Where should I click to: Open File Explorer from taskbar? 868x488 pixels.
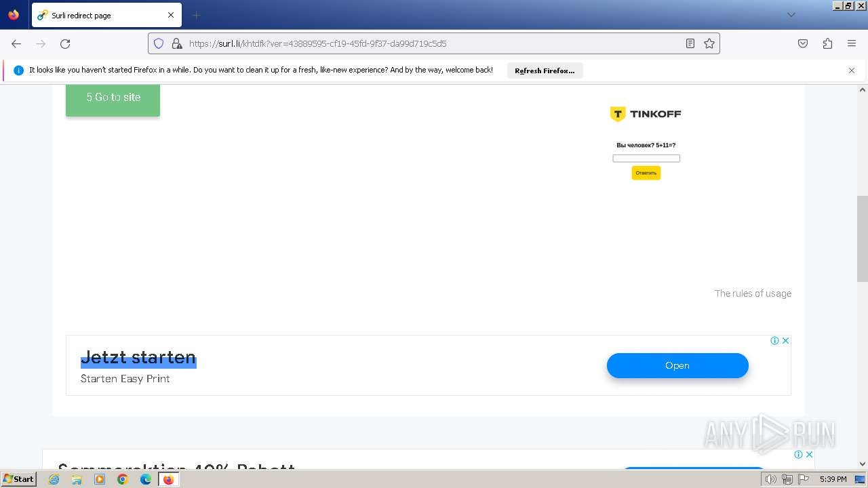click(x=77, y=479)
